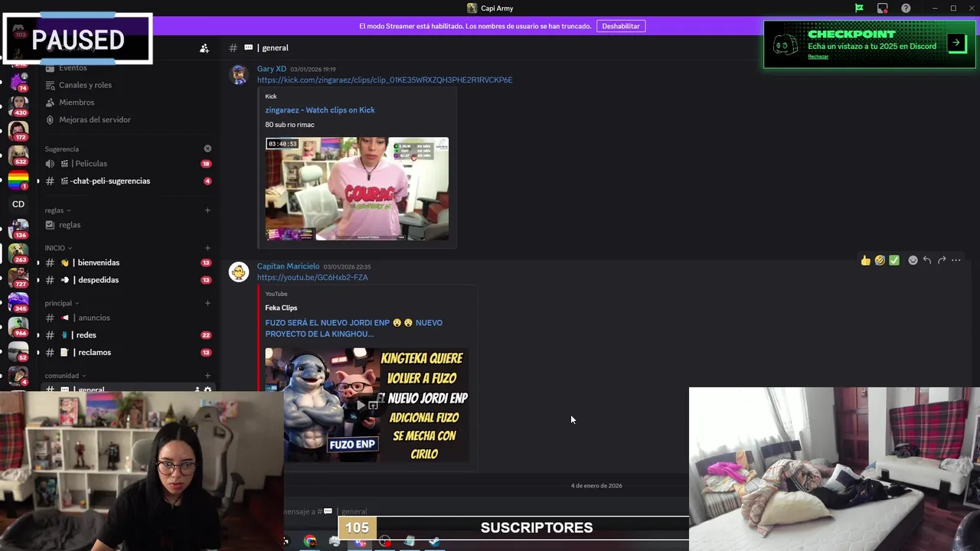
Task: Open the CD server icon
Action: pyautogui.click(x=18, y=204)
